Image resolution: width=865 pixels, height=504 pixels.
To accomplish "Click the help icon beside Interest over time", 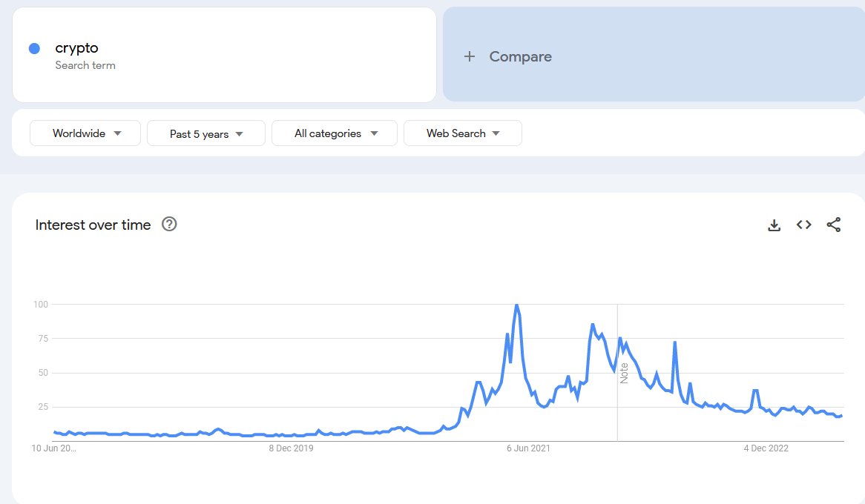I will pos(169,224).
